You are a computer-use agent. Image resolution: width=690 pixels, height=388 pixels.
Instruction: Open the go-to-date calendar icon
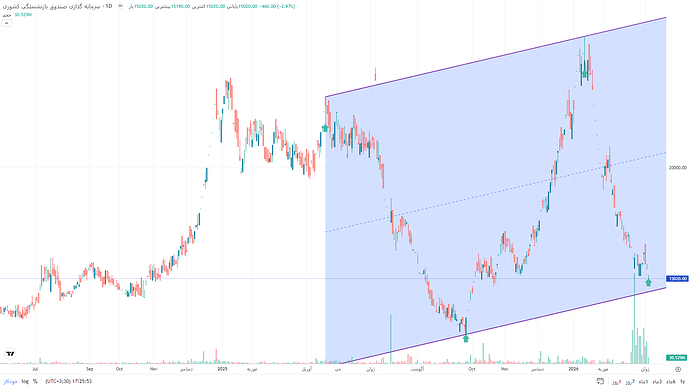[600, 381]
